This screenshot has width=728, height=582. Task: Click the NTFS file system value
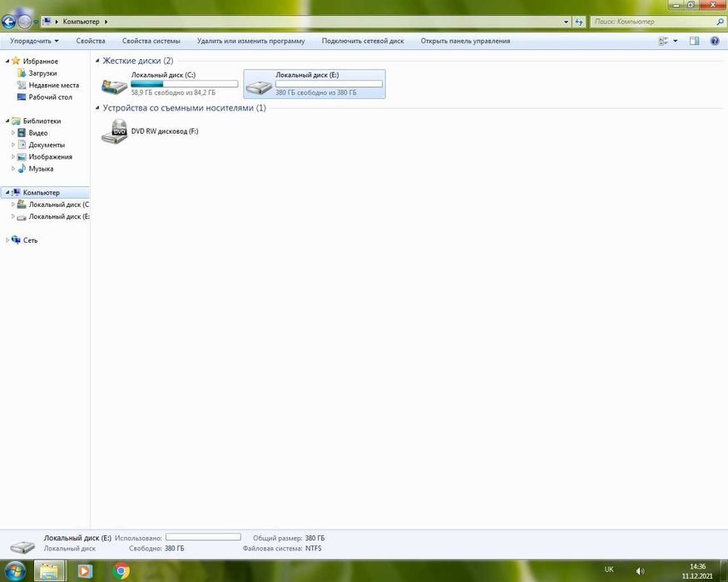314,549
